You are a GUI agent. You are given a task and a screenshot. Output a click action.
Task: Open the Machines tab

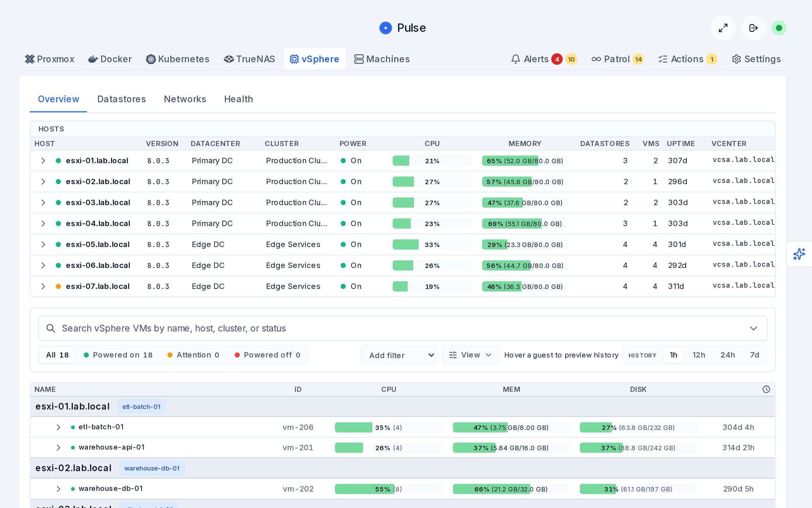coord(382,59)
